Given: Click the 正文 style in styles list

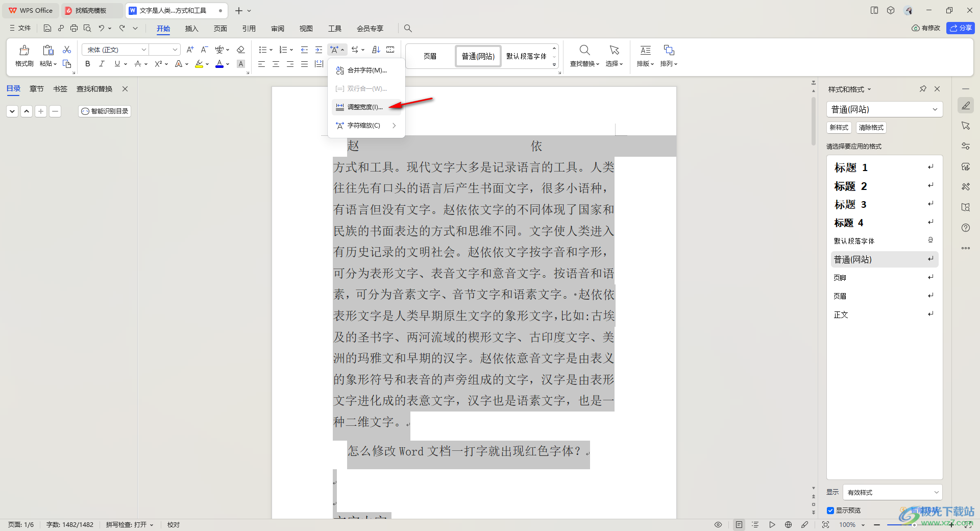Looking at the screenshot, I should coord(884,315).
